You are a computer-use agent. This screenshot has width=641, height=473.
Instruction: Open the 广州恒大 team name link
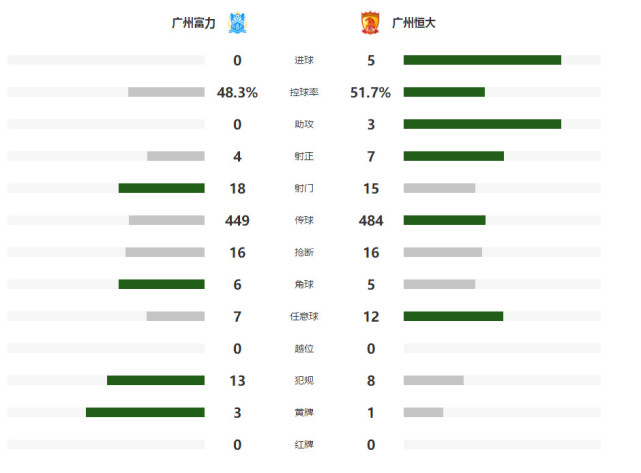[414, 23]
